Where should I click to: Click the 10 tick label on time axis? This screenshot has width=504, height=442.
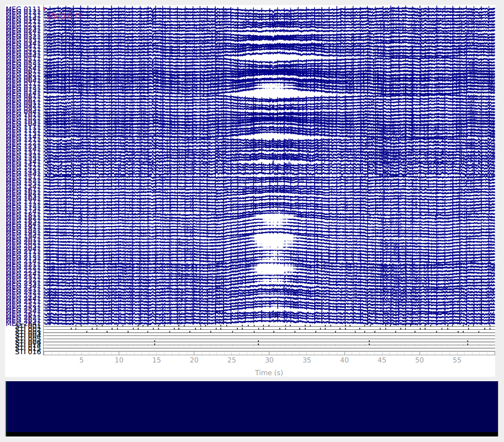119,360
